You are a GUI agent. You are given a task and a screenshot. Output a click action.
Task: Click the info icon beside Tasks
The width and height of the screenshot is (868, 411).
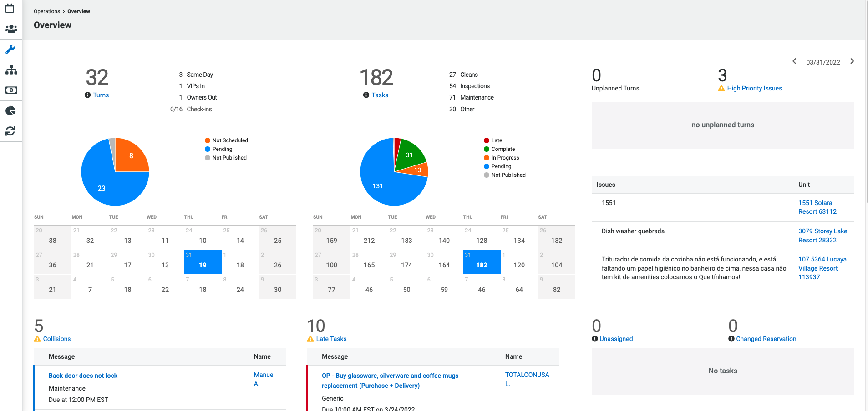[x=366, y=95]
